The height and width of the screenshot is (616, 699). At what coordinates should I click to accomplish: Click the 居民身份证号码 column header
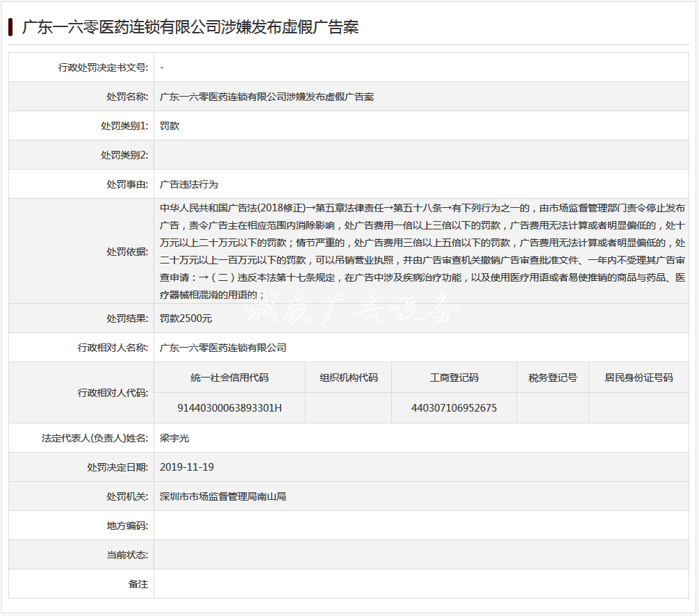(639, 378)
